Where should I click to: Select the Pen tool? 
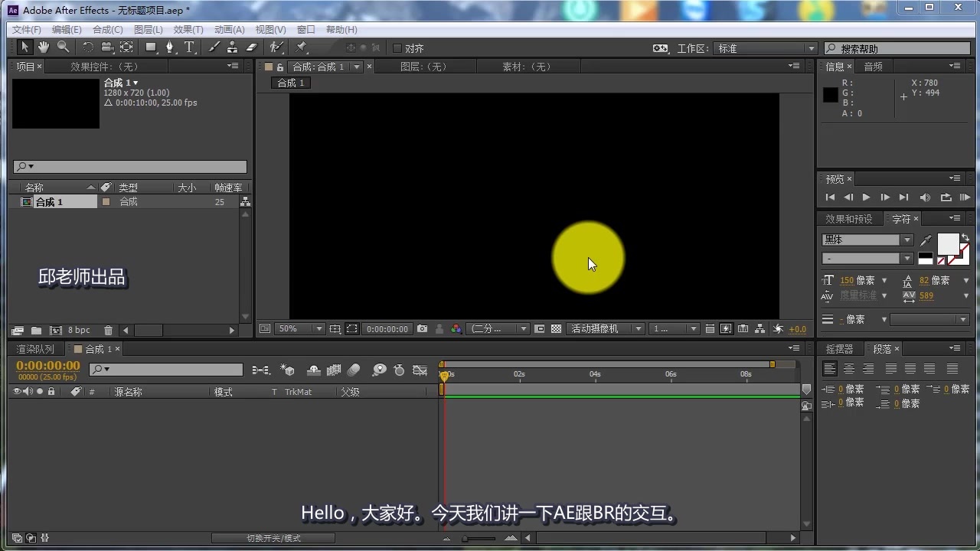click(170, 47)
